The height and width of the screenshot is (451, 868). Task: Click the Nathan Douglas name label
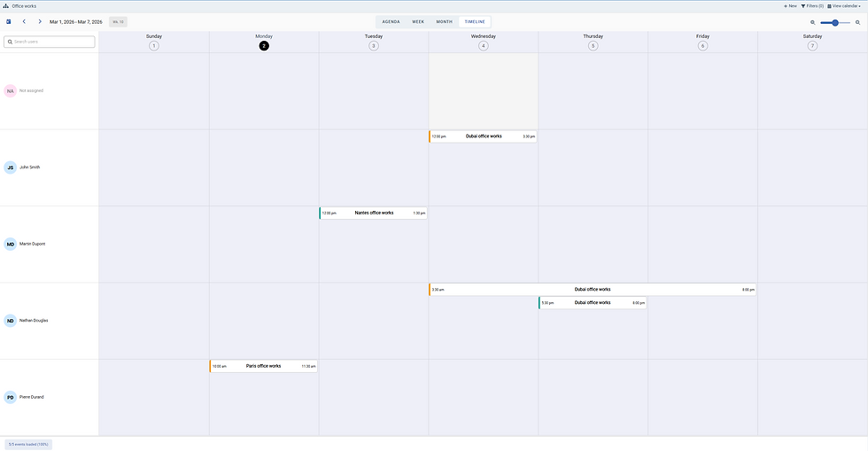tap(34, 320)
